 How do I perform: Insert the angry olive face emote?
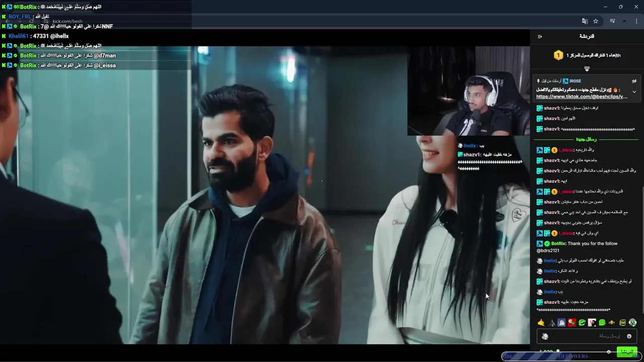click(622, 322)
